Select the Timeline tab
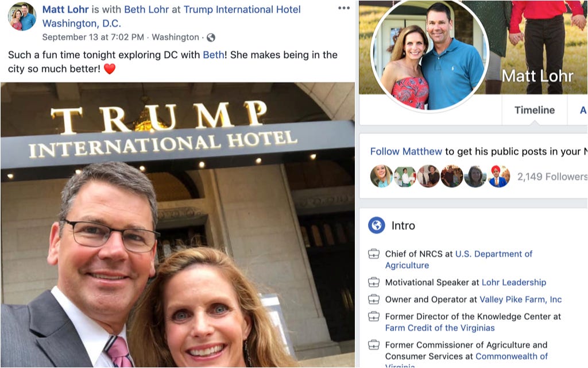 [x=535, y=110]
